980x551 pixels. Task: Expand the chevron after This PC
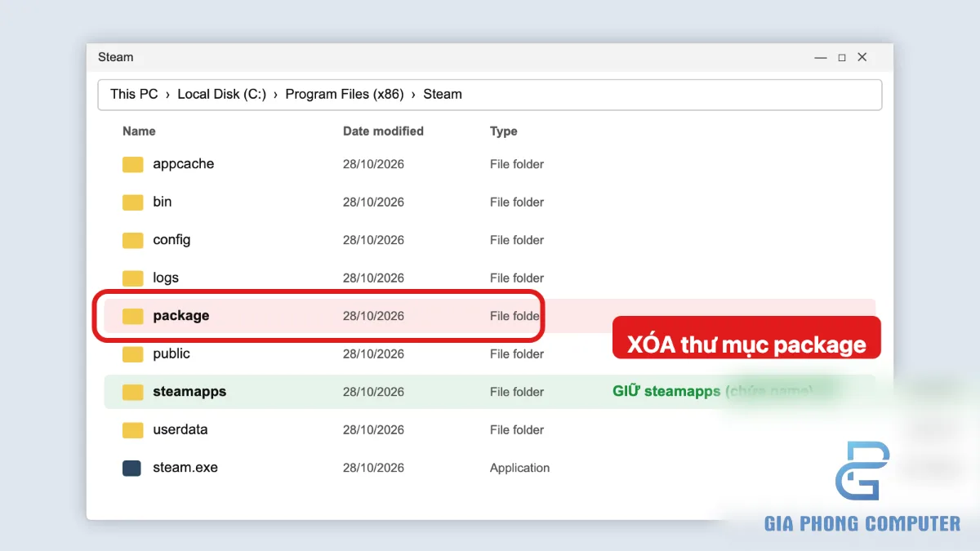[167, 94]
